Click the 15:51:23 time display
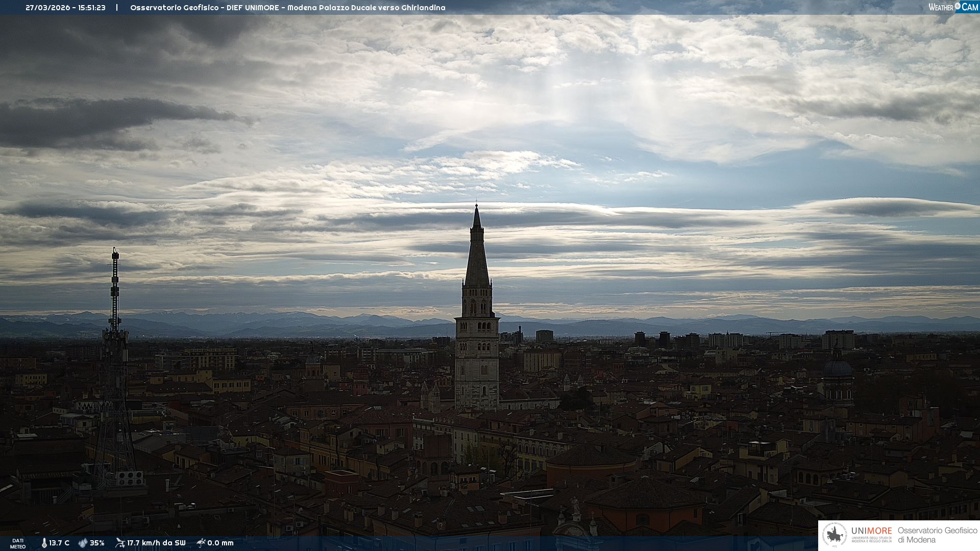Viewport: 980px width, 551px height. tap(92, 8)
